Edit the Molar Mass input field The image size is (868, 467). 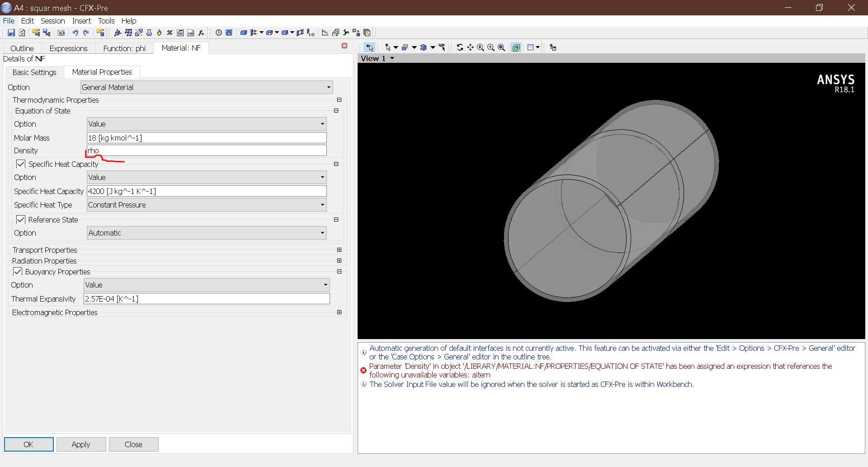pos(206,137)
